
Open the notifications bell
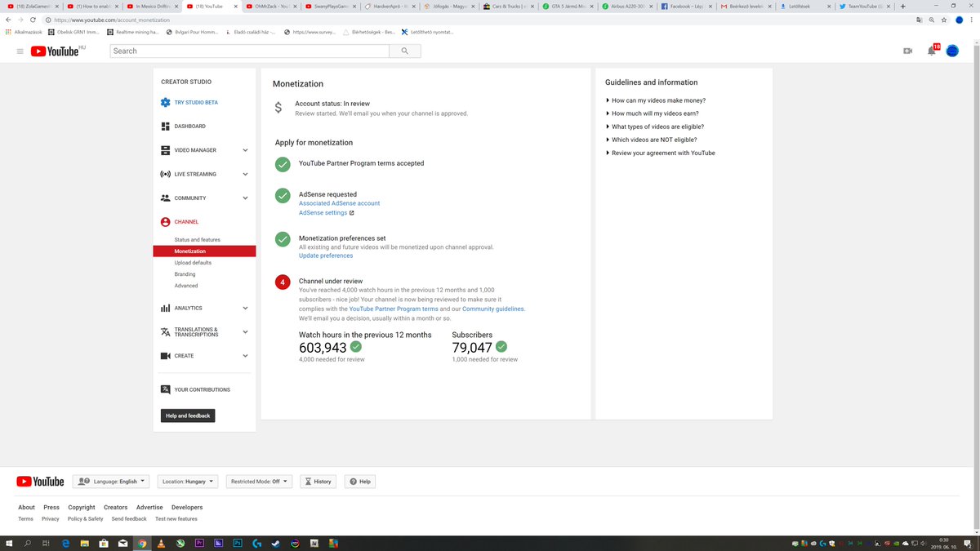pyautogui.click(x=931, y=51)
